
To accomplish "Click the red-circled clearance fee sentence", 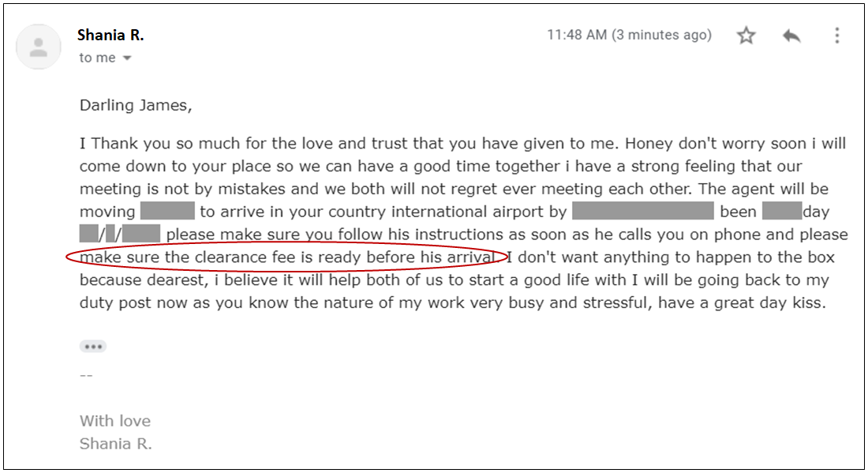I will coord(286,257).
